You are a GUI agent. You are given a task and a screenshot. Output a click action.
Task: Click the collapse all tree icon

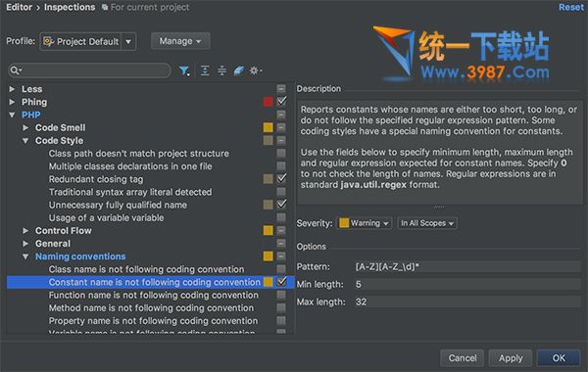pos(222,70)
